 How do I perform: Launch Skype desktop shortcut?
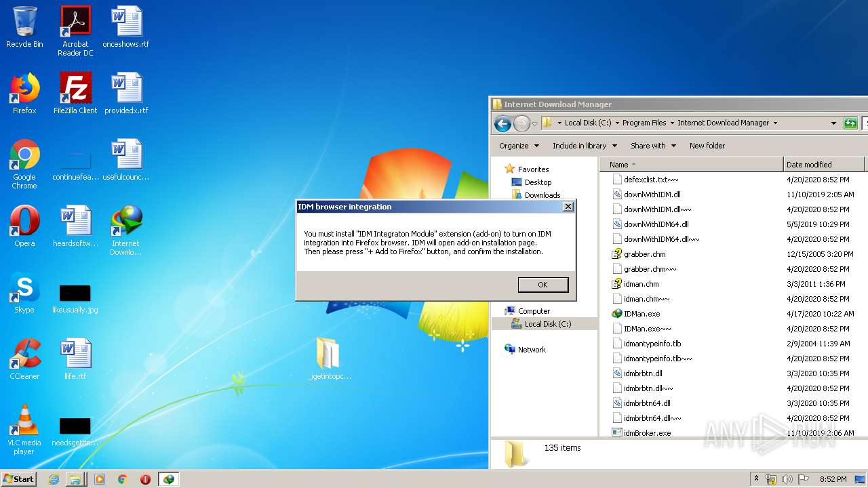coord(24,293)
